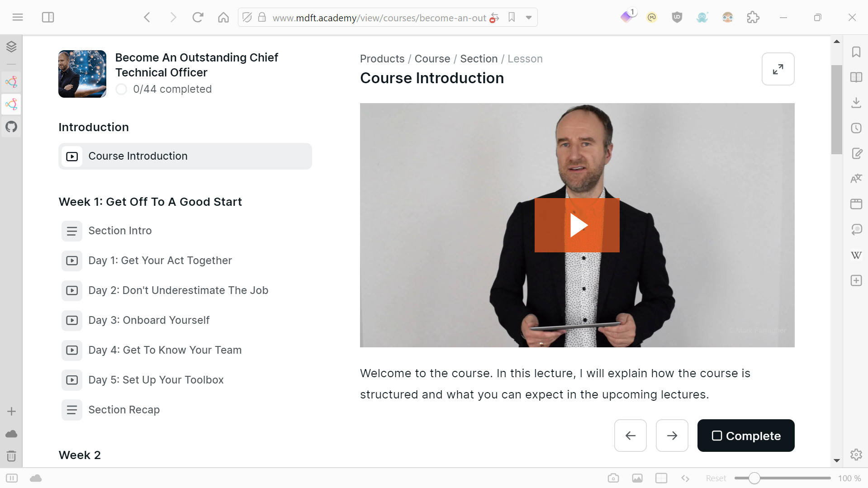Open the main hamburger menu

pos(18,18)
